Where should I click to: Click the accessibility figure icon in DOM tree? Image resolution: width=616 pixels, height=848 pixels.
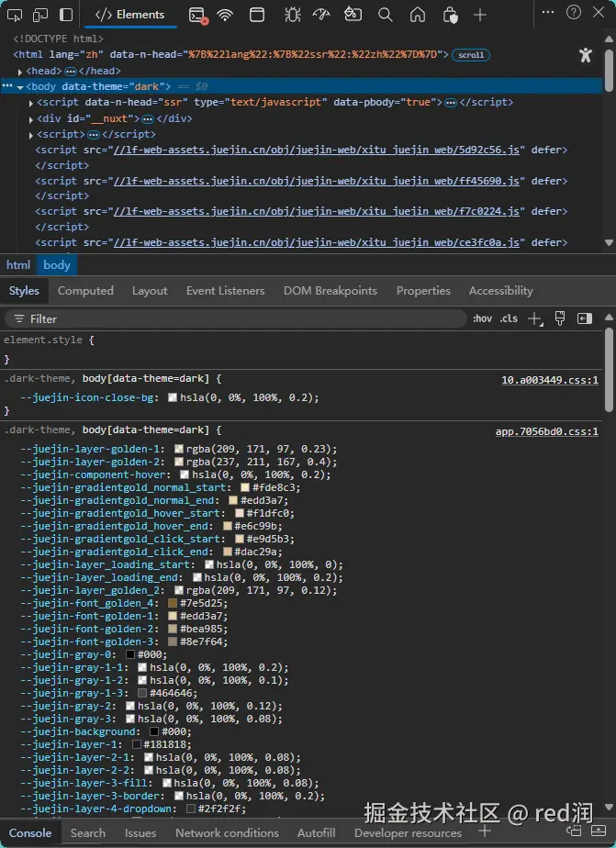pos(585,55)
